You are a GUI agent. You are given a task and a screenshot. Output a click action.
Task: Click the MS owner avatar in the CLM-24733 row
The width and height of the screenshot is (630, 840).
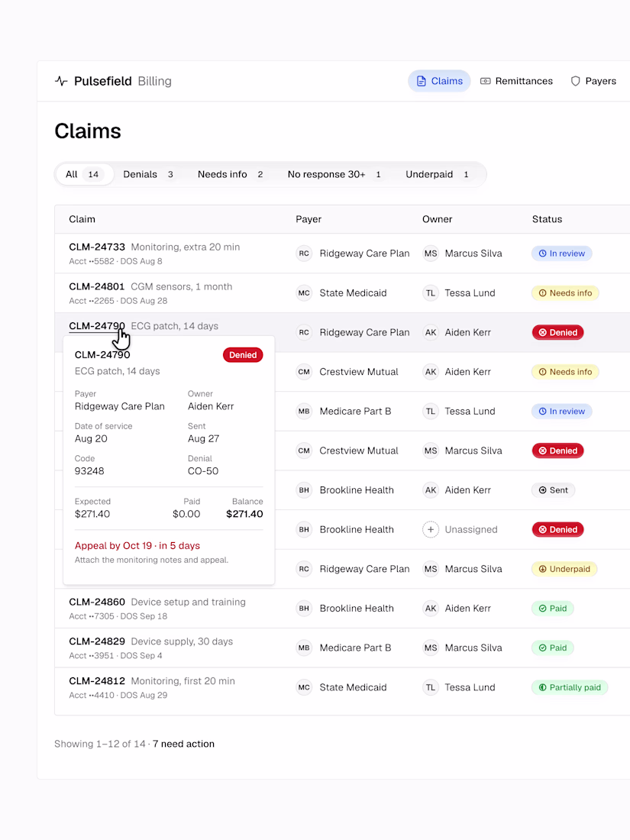pyautogui.click(x=431, y=254)
